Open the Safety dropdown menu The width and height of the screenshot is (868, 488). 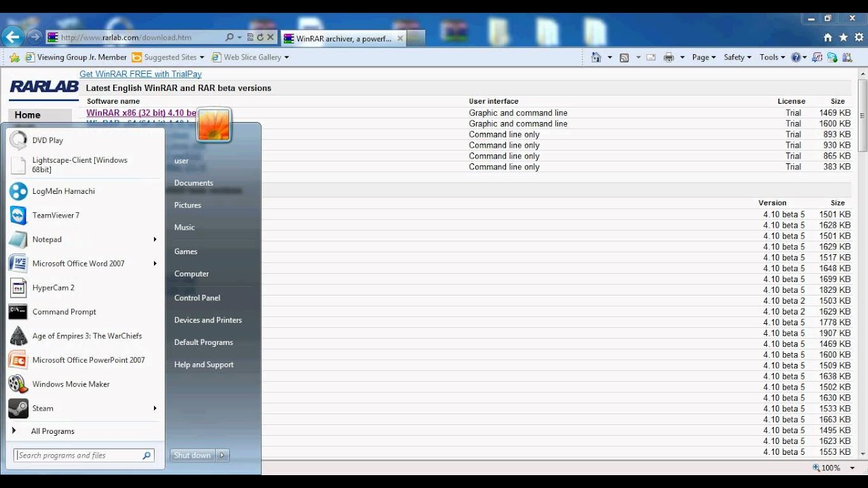[x=738, y=58]
